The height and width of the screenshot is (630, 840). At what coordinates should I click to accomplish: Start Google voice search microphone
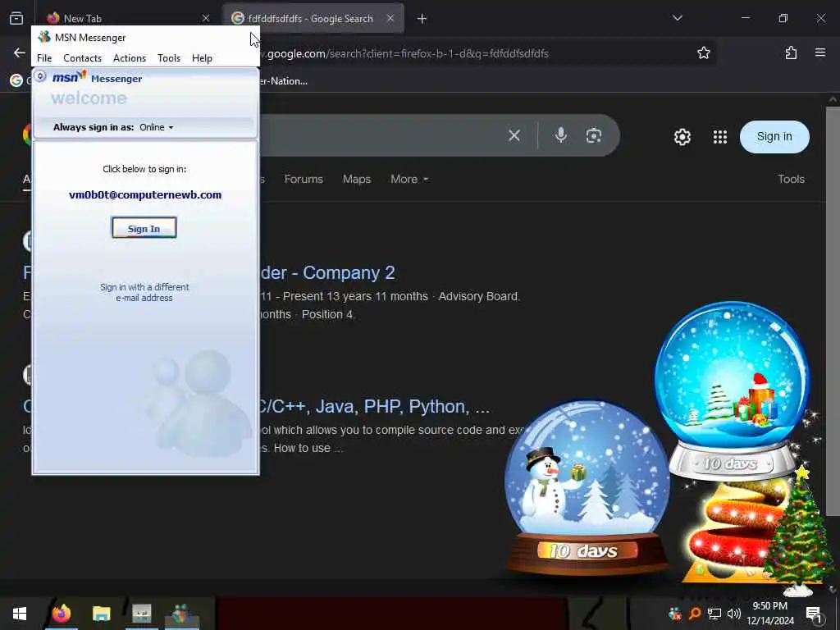coord(561,135)
